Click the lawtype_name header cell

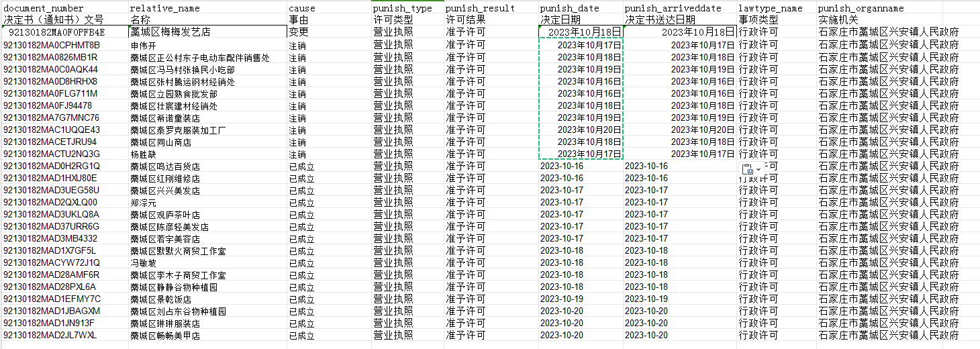click(770, 8)
